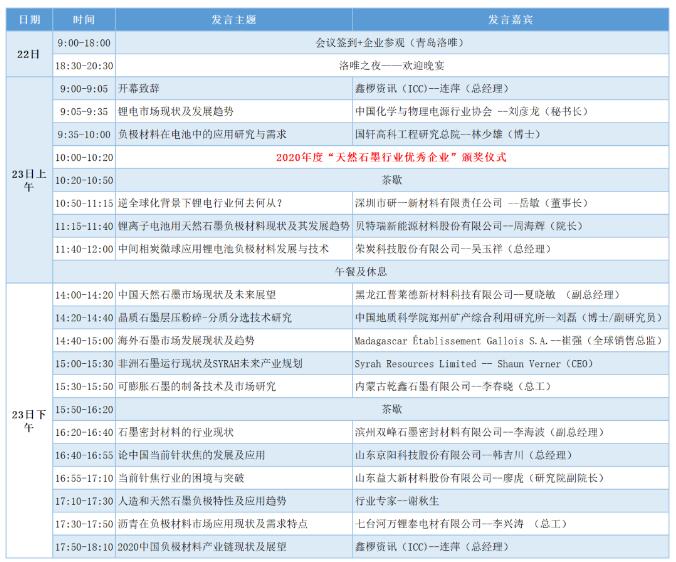The width and height of the screenshot is (676, 562).
Task: Click 山东益大新材料 speaker cell
Action: coord(510,478)
